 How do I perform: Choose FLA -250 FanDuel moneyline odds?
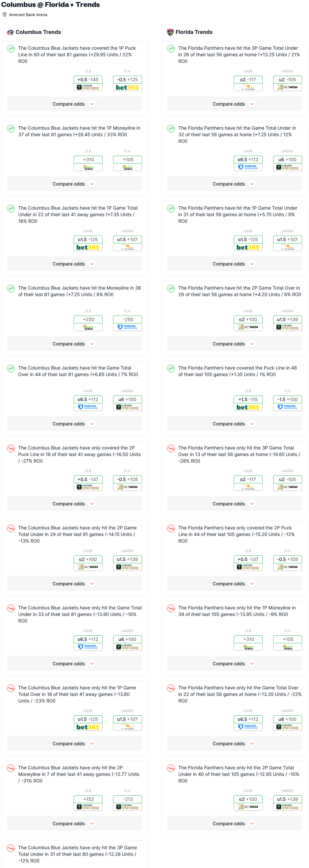pos(127,323)
